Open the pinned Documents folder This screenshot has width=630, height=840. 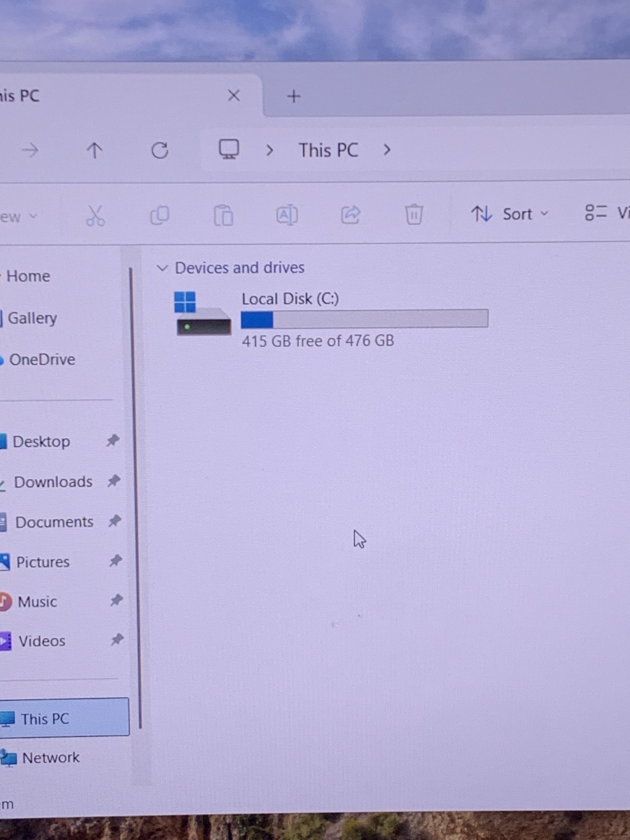[54, 522]
